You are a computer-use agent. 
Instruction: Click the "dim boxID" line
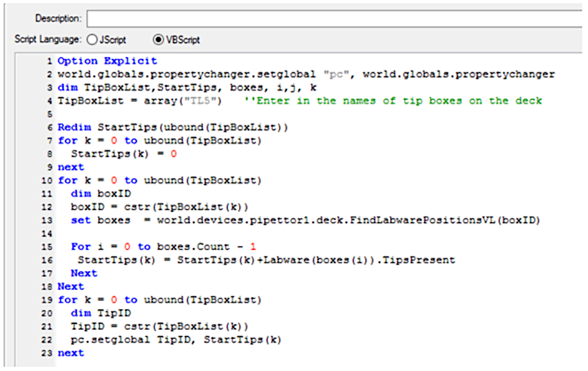pos(101,194)
